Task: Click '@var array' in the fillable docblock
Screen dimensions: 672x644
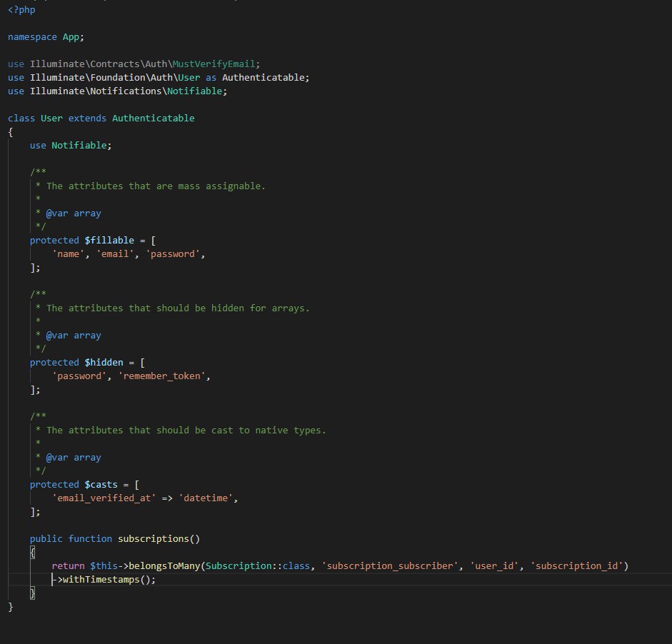Action: (74, 213)
